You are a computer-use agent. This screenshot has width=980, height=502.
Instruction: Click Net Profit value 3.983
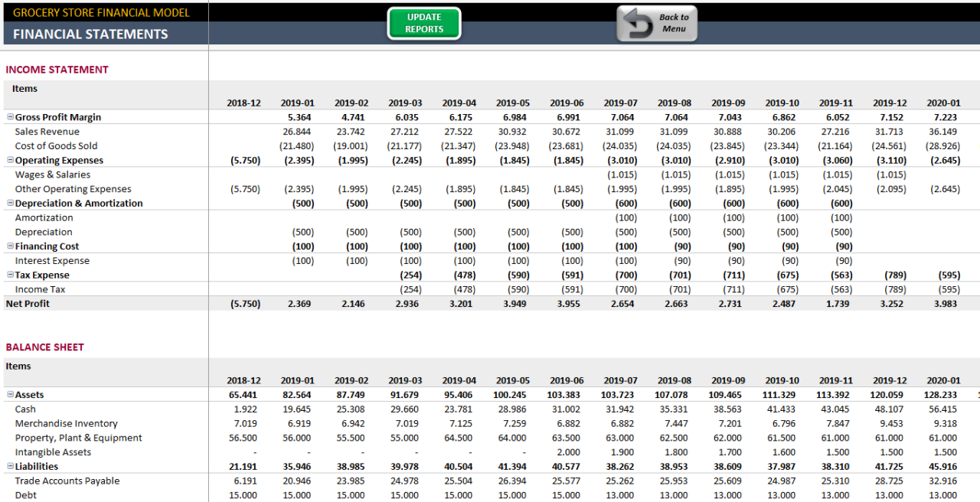[x=946, y=303]
